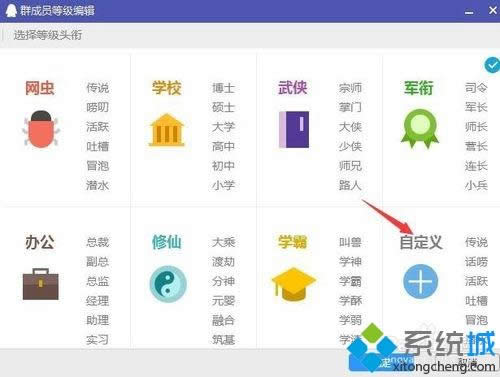Click 高中 in the 学校 list
Screen dimensions: 500x377
tap(223, 146)
